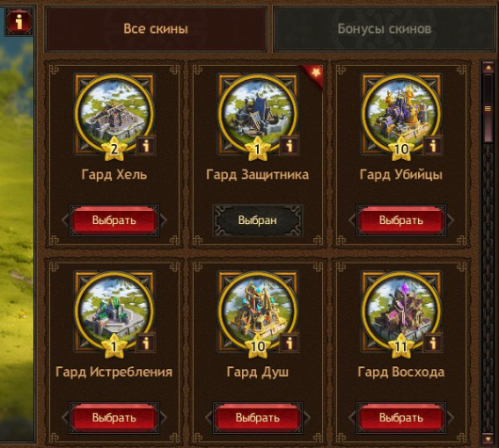
Task: Switch to the Все скины tab
Action: pyautogui.click(x=155, y=29)
